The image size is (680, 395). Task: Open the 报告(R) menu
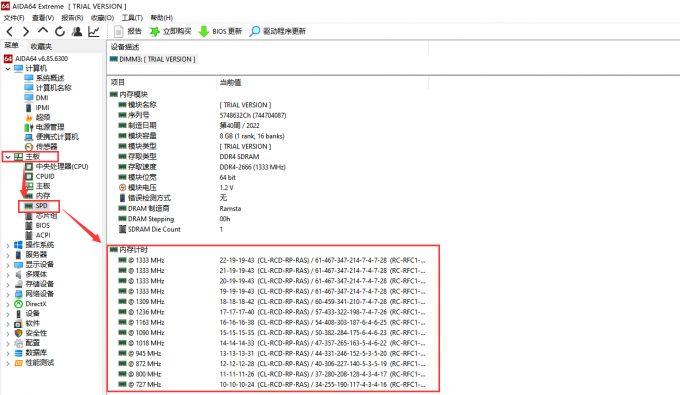pyautogui.click(x=72, y=18)
